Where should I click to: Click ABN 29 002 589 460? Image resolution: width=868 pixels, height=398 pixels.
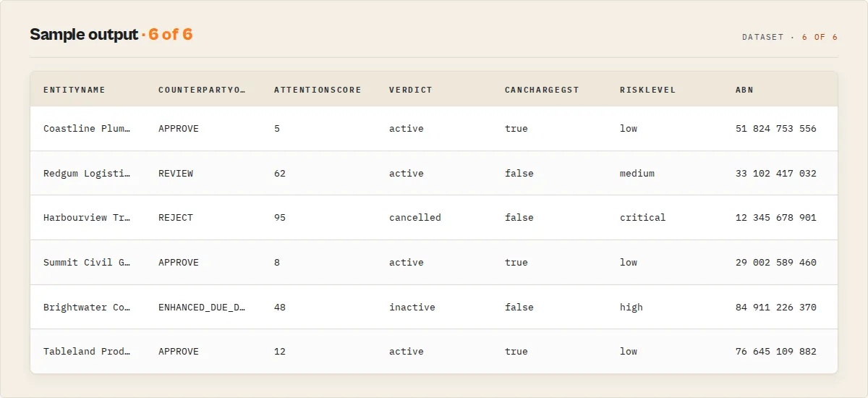[776, 263]
